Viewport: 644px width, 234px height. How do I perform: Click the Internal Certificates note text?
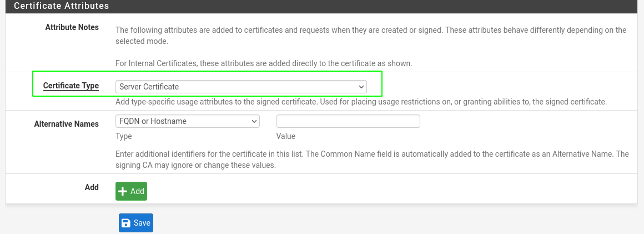pyautogui.click(x=264, y=64)
